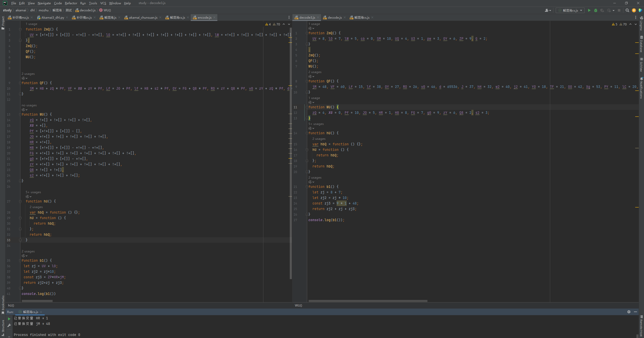
Task: Open the Notifications tool window
Action: click(641, 88)
